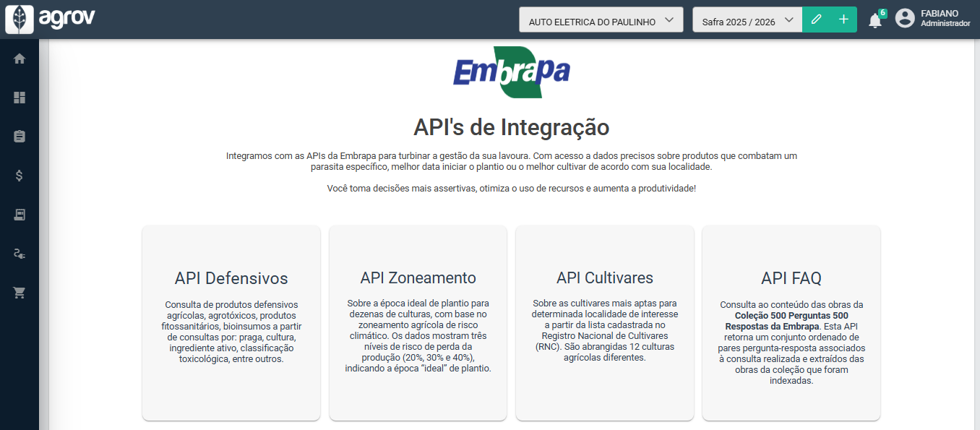980x430 pixels.
Task: Click 'Coleção 500 Perguntas 500 Respostas' bold text
Action: click(x=791, y=321)
